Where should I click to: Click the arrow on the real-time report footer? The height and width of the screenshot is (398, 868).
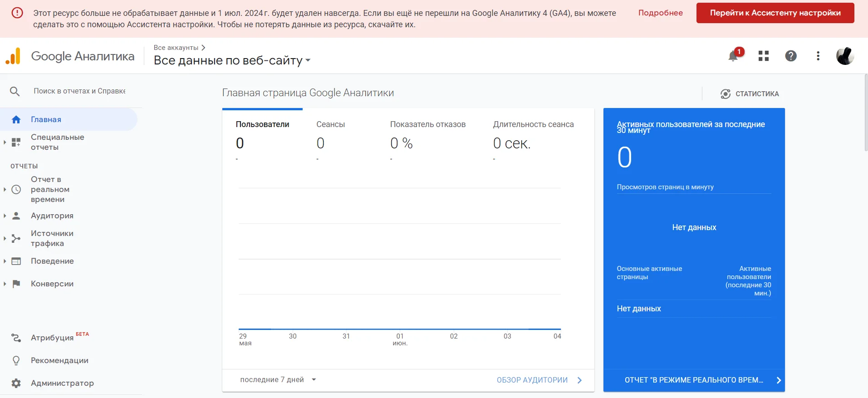(x=779, y=380)
